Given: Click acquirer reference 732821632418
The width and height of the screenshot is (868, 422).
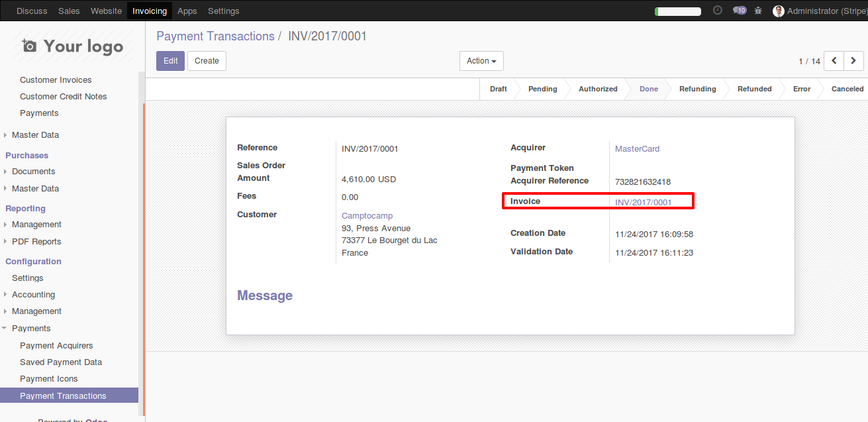Looking at the screenshot, I should (643, 182).
